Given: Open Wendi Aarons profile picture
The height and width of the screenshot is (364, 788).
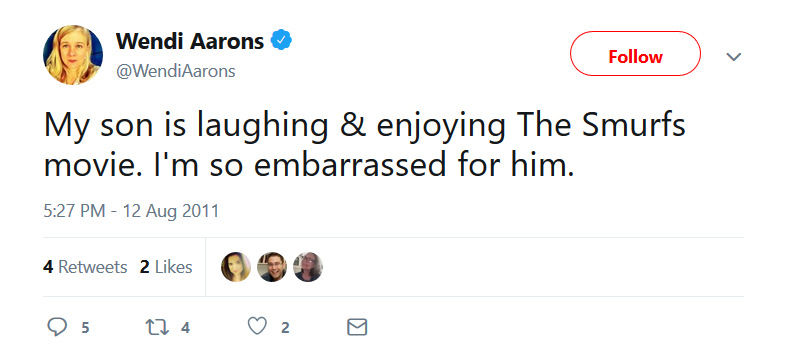Looking at the screenshot, I should click(73, 55).
